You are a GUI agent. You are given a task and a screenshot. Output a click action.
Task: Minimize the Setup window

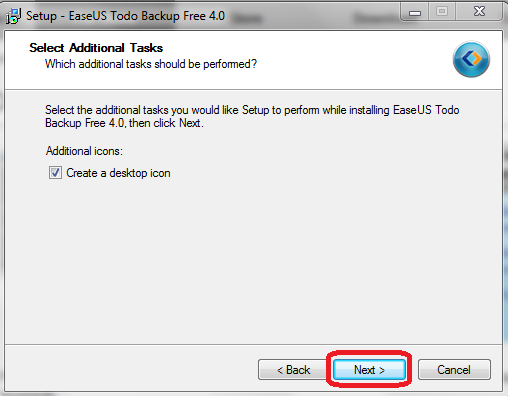415,12
